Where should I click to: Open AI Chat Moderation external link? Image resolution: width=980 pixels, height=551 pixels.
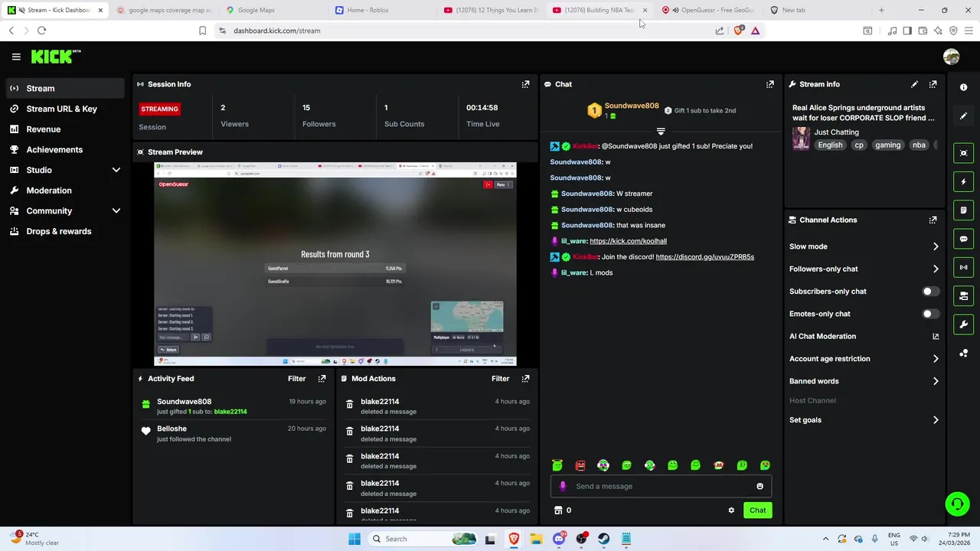(936, 336)
